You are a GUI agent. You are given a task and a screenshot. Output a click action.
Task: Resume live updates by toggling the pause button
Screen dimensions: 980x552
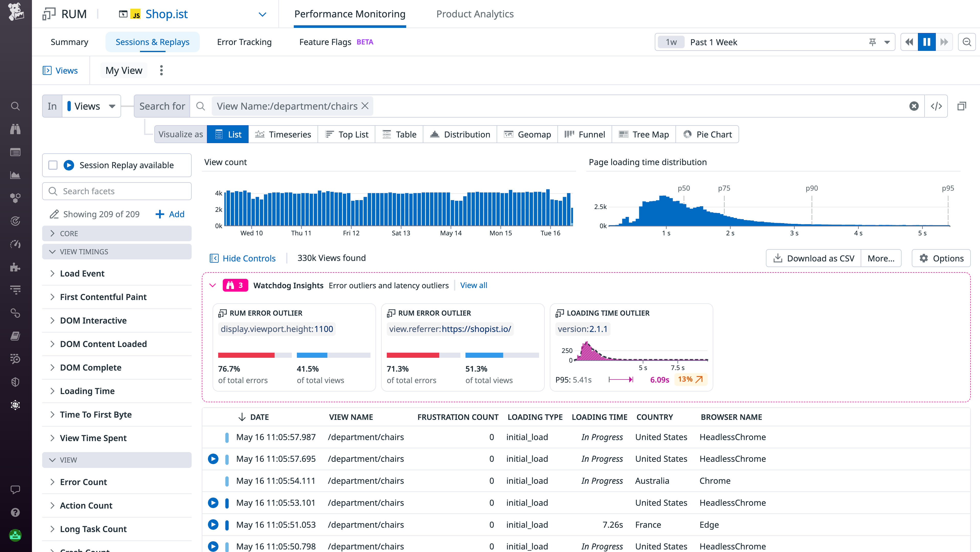926,42
